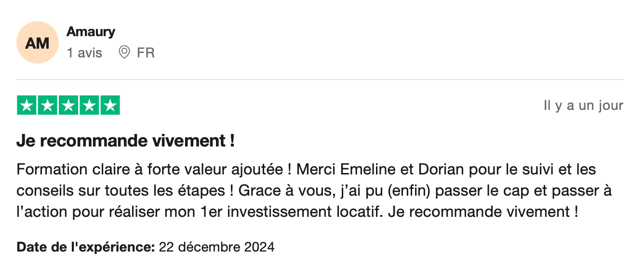The width and height of the screenshot is (644, 266).
Task: Click the fourth green star
Action: tap(89, 106)
